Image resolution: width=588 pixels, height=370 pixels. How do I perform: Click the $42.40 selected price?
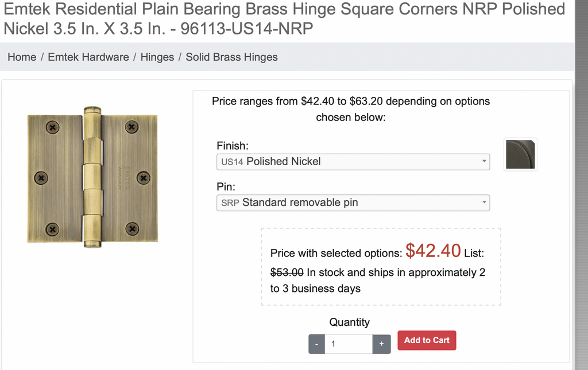click(x=433, y=251)
